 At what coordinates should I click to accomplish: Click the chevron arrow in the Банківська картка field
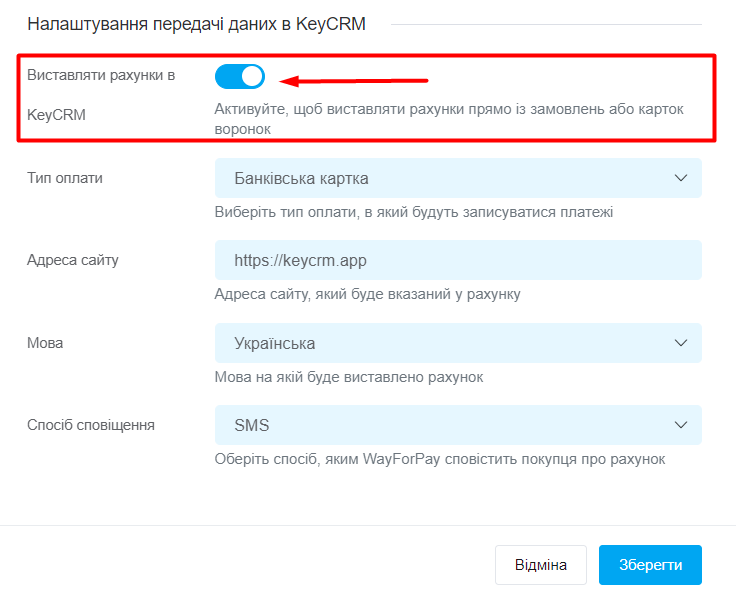tap(681, 178)
